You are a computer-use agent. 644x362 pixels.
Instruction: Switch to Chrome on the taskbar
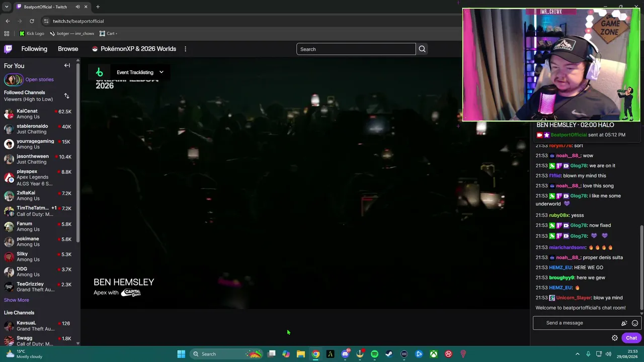(315, 354)
